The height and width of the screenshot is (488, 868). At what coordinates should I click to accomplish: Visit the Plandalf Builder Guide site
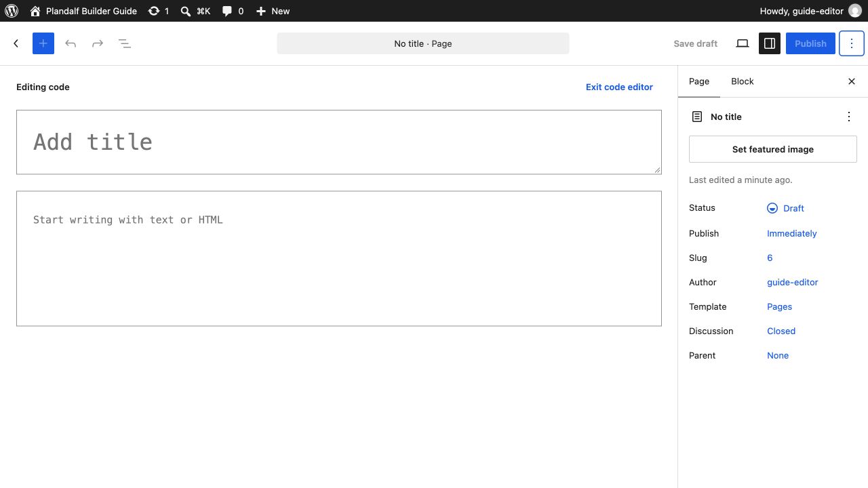pos(83,11)
